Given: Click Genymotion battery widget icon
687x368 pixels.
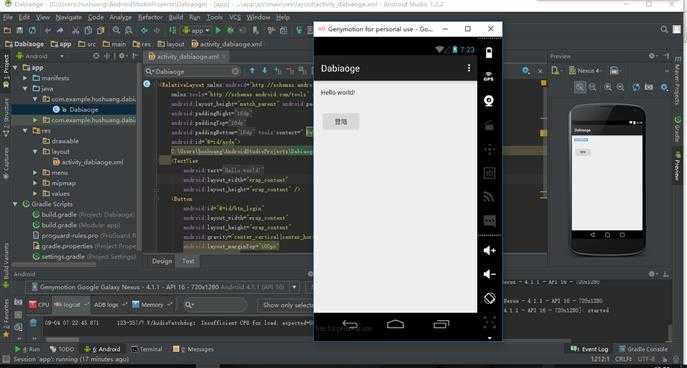Looking at the screenshot, I should tap(489, 53).
